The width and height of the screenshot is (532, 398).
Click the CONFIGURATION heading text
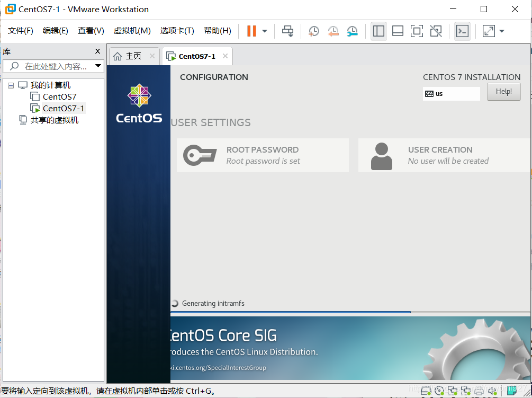pyautogui.click(x=214, y=77)
